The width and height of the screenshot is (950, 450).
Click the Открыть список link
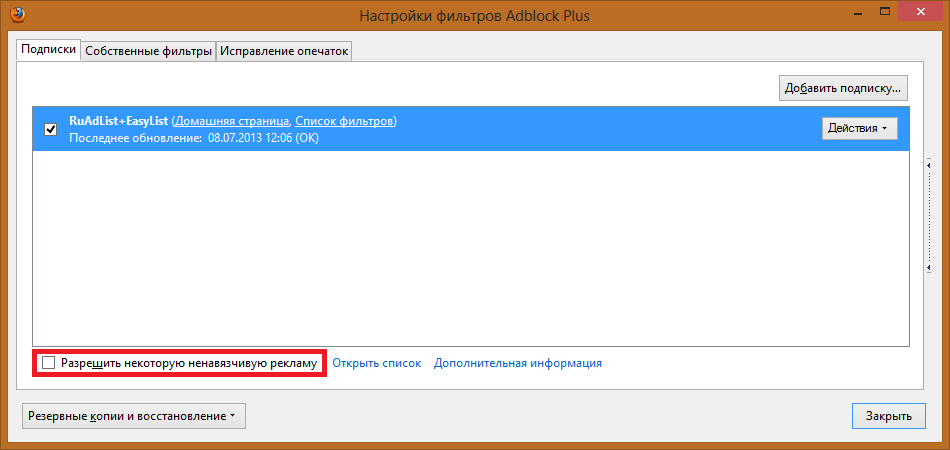coord(377,363)
